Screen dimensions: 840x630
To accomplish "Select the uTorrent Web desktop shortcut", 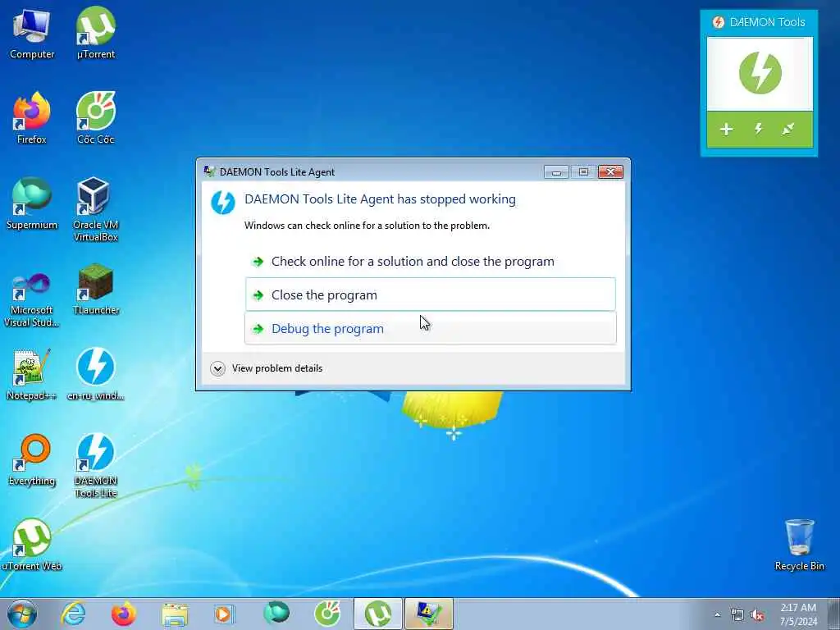I will [32, 545].
